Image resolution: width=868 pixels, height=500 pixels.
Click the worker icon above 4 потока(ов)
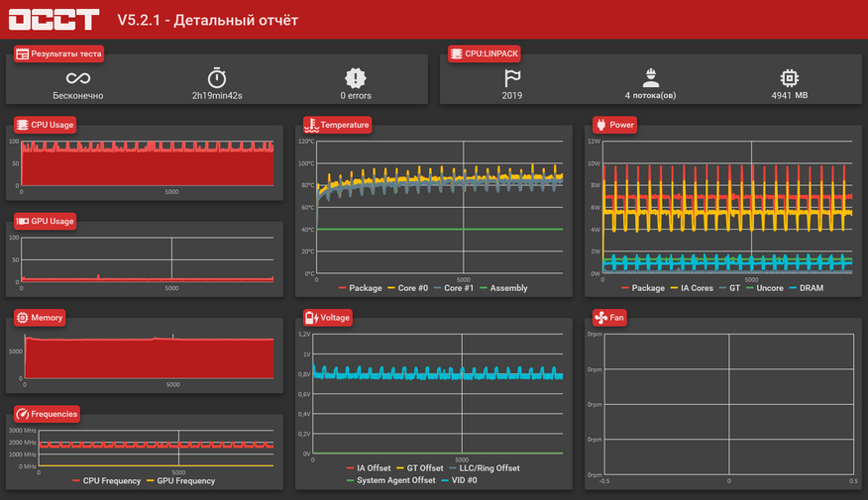coord(650,78)
